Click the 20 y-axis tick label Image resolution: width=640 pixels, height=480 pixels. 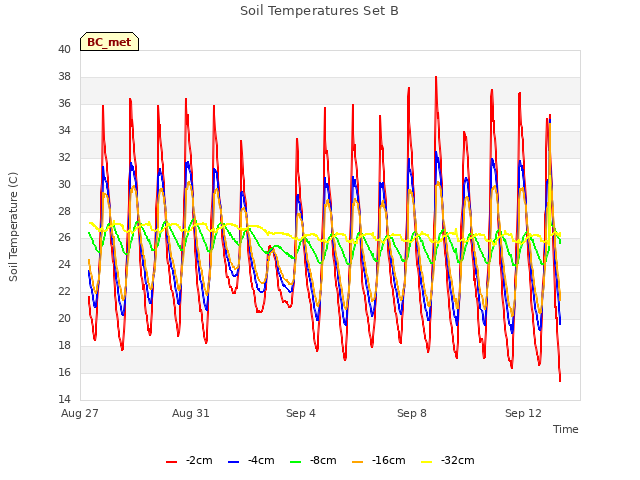click(x=64, y=318)
